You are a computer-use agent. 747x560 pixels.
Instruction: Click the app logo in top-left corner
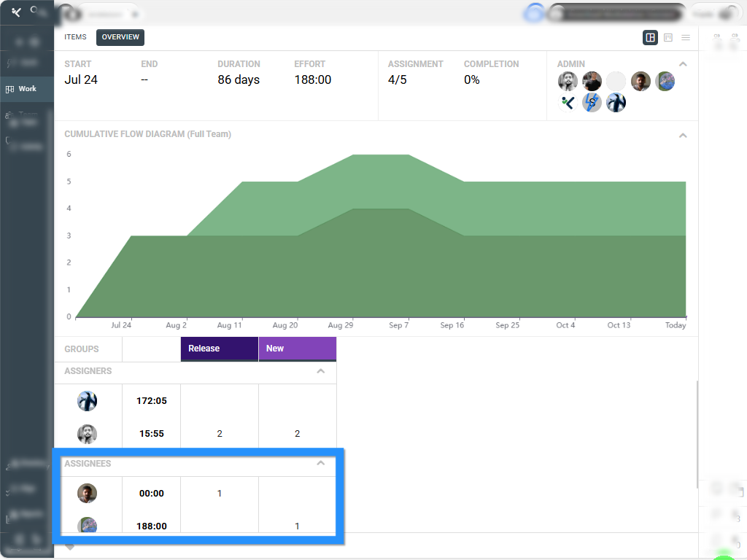point(16,12)
